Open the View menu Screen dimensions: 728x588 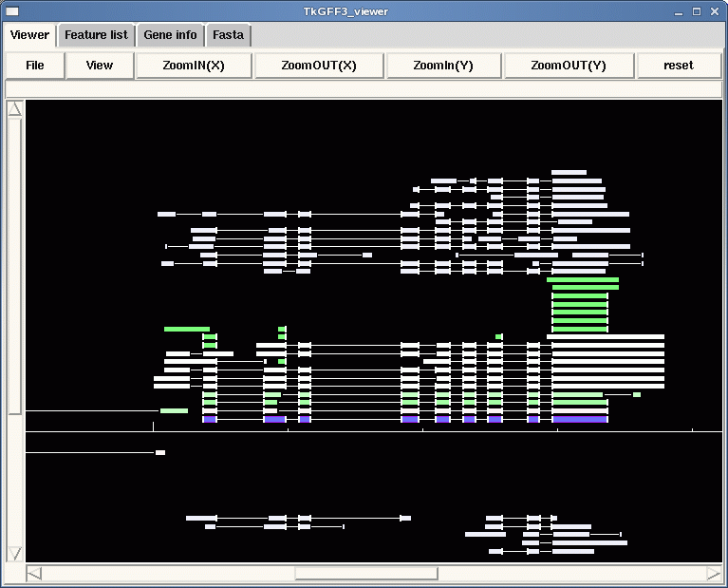pyautogui.click(x=100, y=66)
